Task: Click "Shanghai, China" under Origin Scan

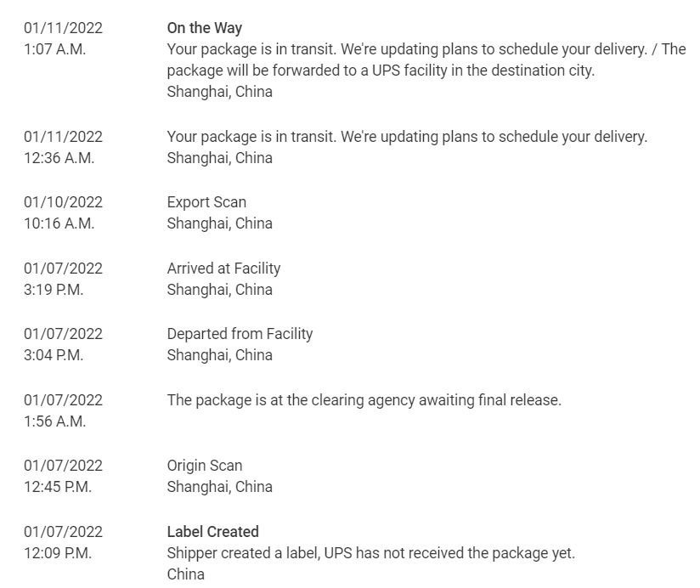Action: (x=219, y=487)
